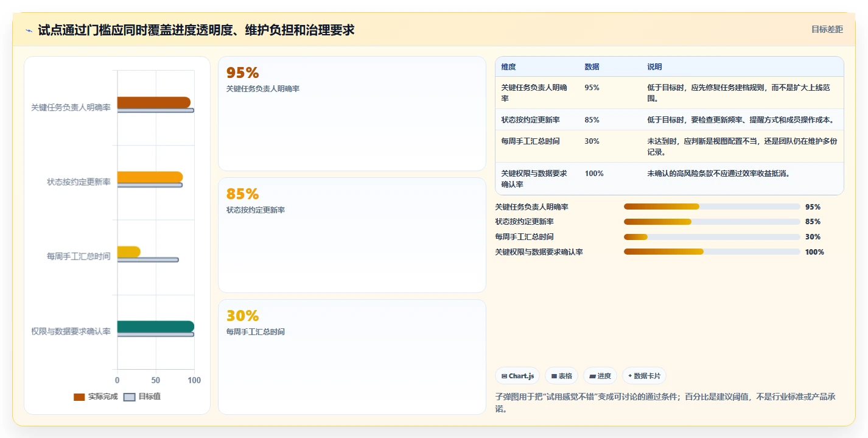The image size is (868, 438).
Task: Click the 95% value beside the first progress bar
Action: coord(813,207)
